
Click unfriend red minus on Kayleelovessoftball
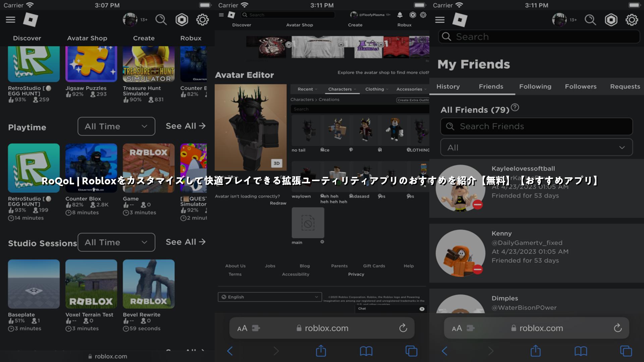(x=478, y=204)
